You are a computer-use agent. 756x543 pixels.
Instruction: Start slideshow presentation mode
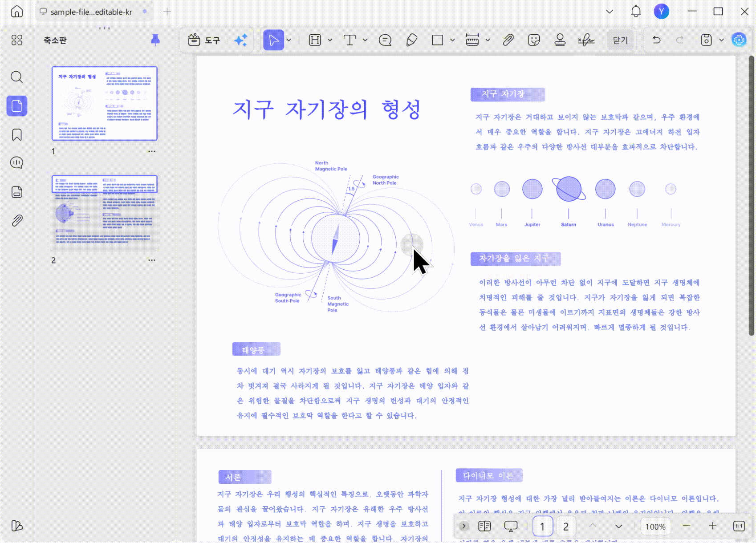pos(511,526)
